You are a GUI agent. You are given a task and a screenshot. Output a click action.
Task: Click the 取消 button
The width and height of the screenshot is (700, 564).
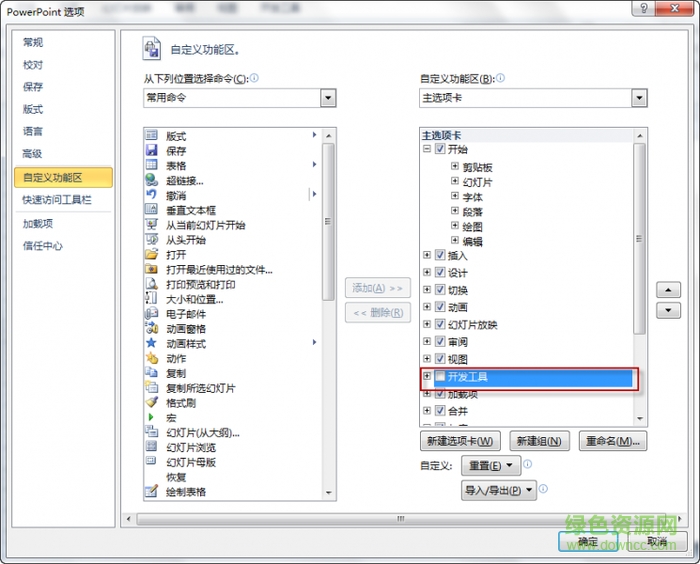[x=658, y=542]
